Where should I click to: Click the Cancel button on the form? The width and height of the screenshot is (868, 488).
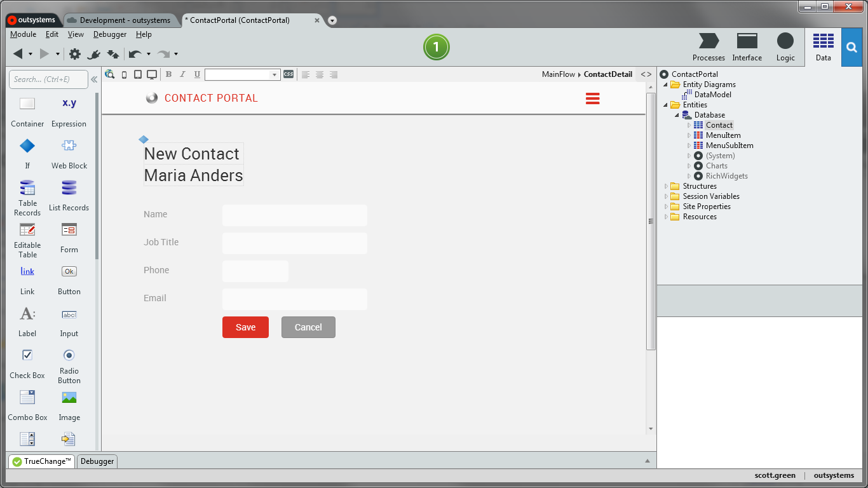coord(308,327)
